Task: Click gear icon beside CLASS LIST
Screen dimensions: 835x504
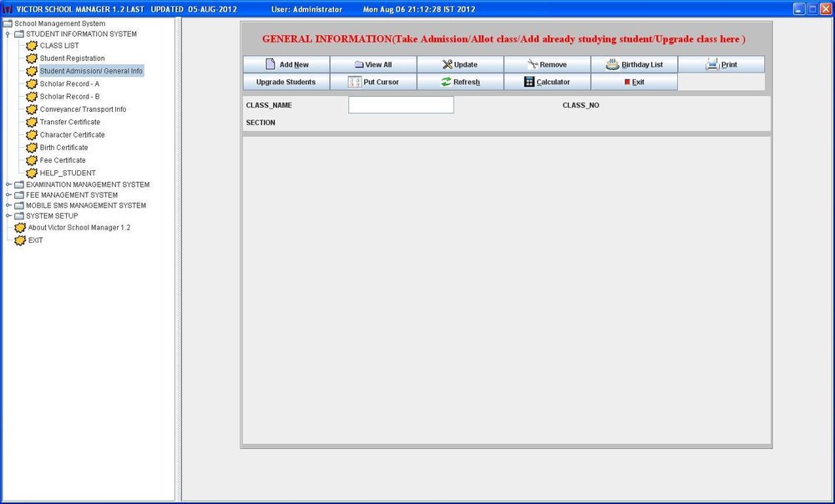Action: coord(32,46)
